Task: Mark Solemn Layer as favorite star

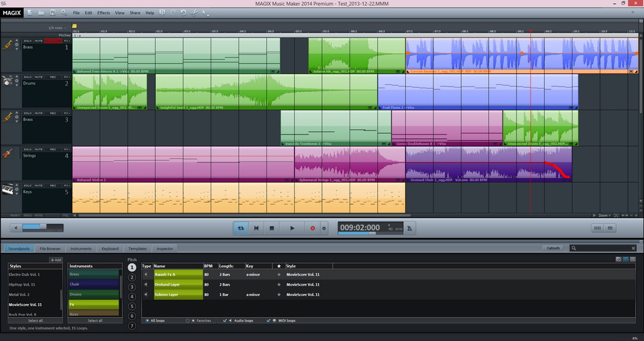Action: pyautogui.click(x=279, y=295)
